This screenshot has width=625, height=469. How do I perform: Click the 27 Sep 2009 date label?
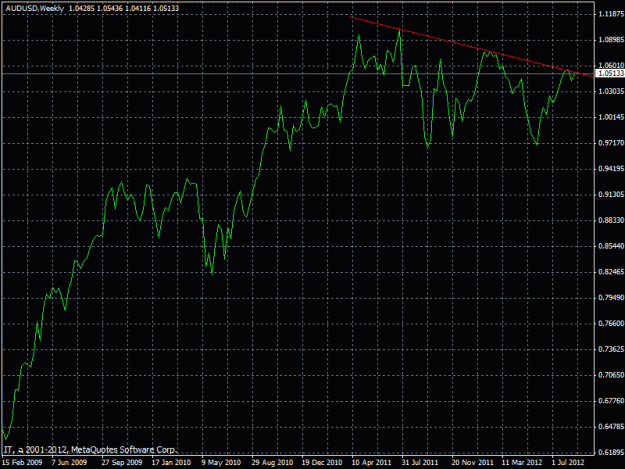tap(122, 462)
